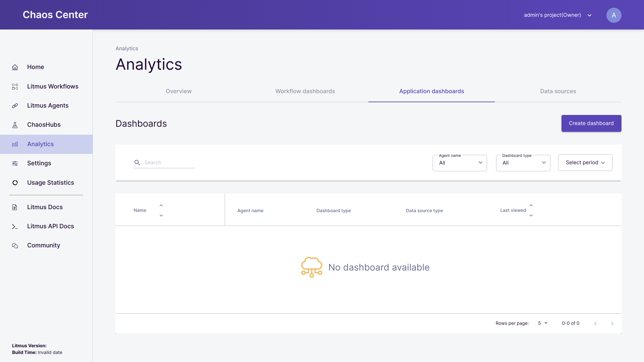644x362 pixels.
Task: Click the Settings sliders icon
Action: 15,163
